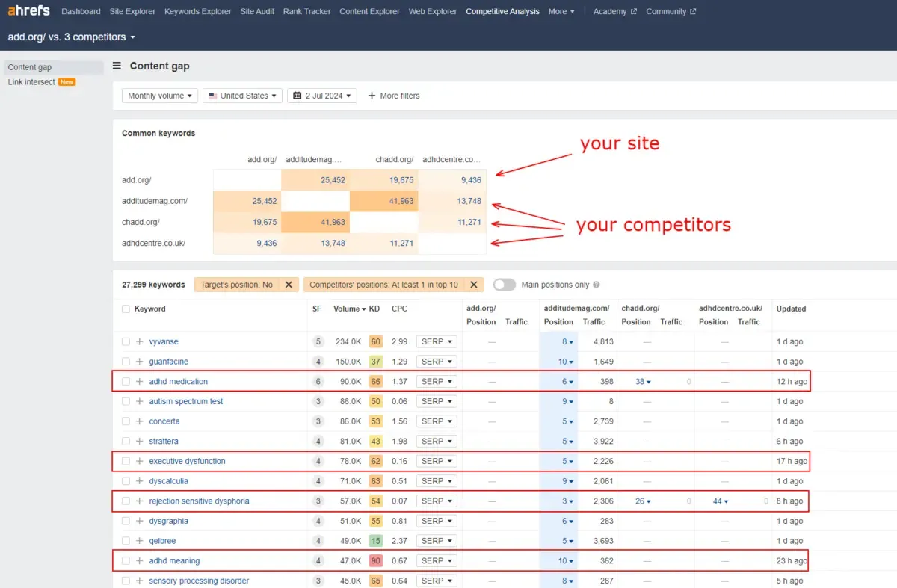Image resolution: width=897 pixels, height=588 pixels.
Task: Open the sidebar hamburger menu next to Content gap
Action: 117,66
